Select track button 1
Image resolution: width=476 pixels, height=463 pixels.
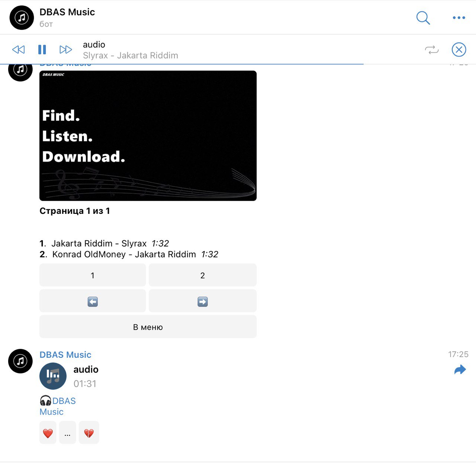[93, 275]
